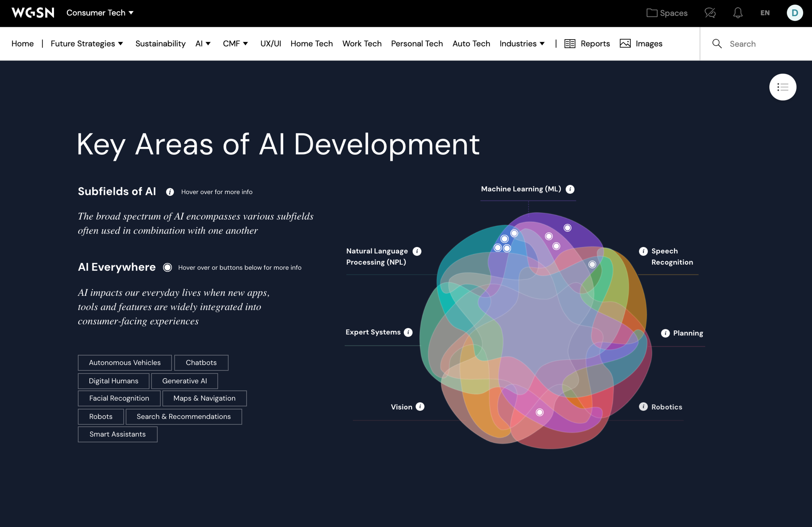Click the WGSN logo

click(33, 13)
